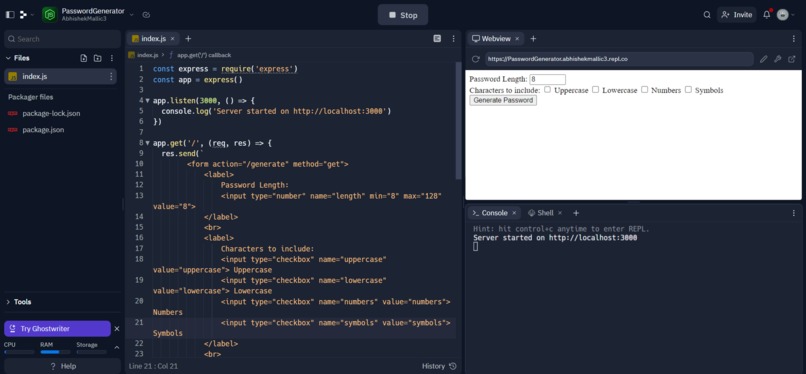Check the Uppercase checkbox

[x=547, y=89]
